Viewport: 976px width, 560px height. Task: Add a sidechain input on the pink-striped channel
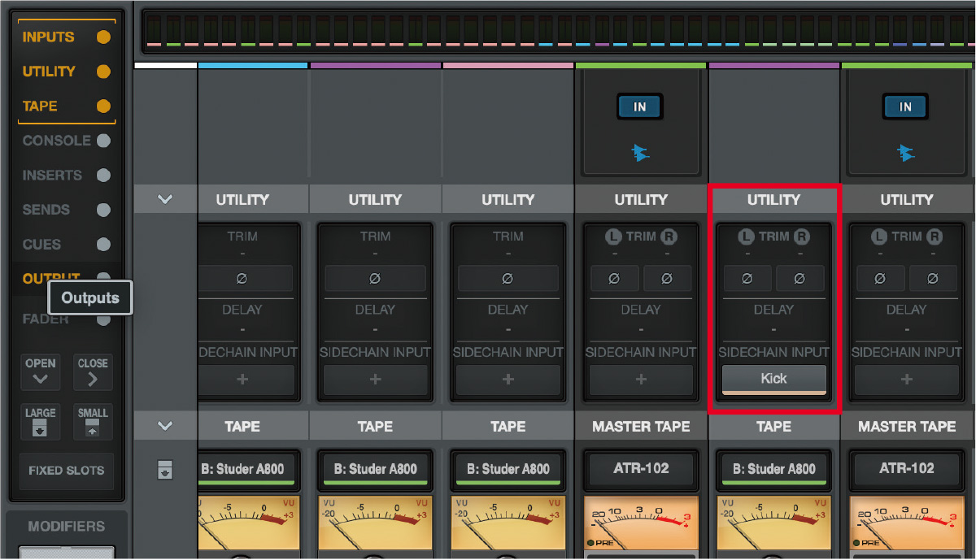click(508, 379)
